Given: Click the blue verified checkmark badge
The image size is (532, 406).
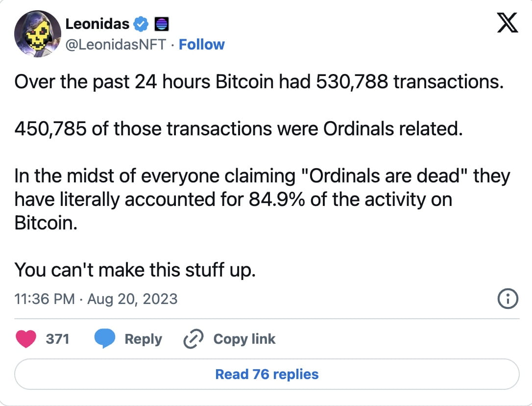Looking at the screenshot, I should coord(141,23).
